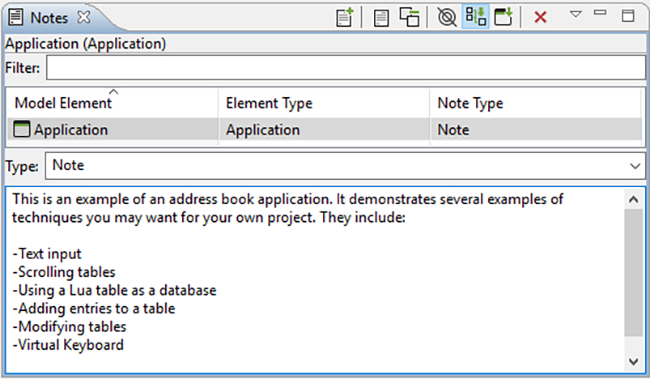The height and width of the screenshot is (379, 650).
Task: Click the note text vertical scrollbar thumb
Action: (x=633, y=272)
